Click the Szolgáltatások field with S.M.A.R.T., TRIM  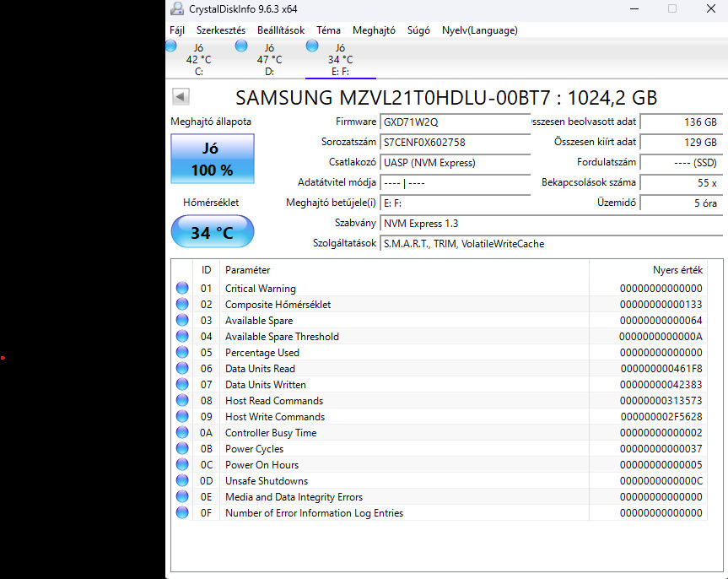(551, 243)
